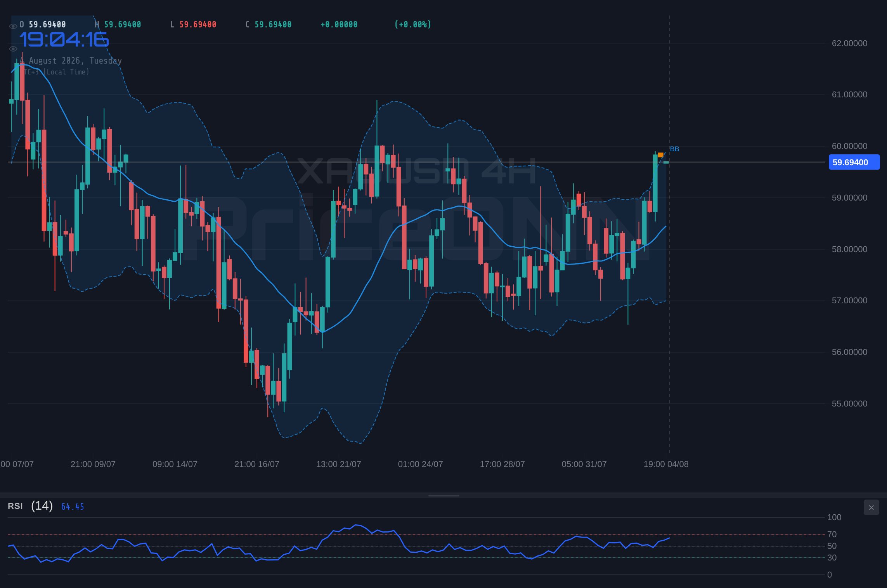Click the 60.00000 price axis label
Screen dimensions: 887x588
point(849,146)
